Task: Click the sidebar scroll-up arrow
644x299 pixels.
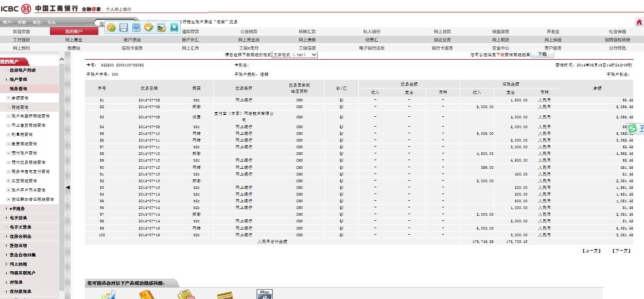Action: pos(62,60)
